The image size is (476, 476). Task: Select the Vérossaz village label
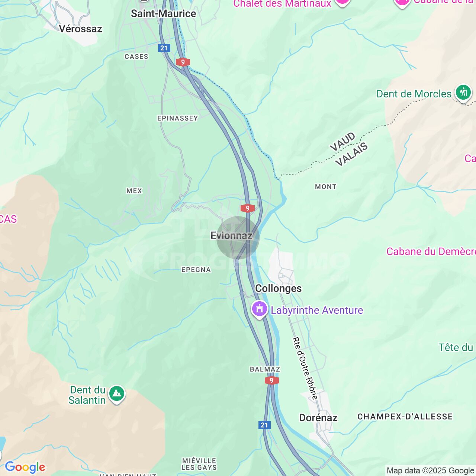[x=81, y=29]
